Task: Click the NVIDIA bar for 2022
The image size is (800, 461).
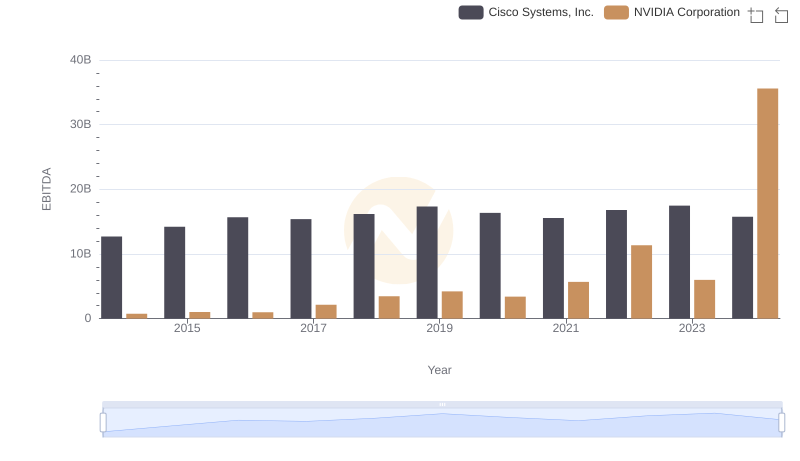Action: click(641, 281)
